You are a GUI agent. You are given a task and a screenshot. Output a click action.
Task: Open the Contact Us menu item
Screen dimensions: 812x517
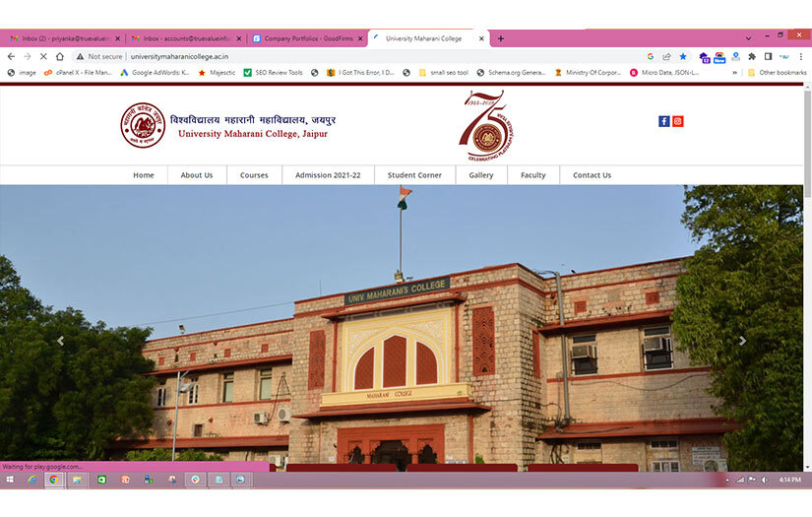click(x=592, y=175)
